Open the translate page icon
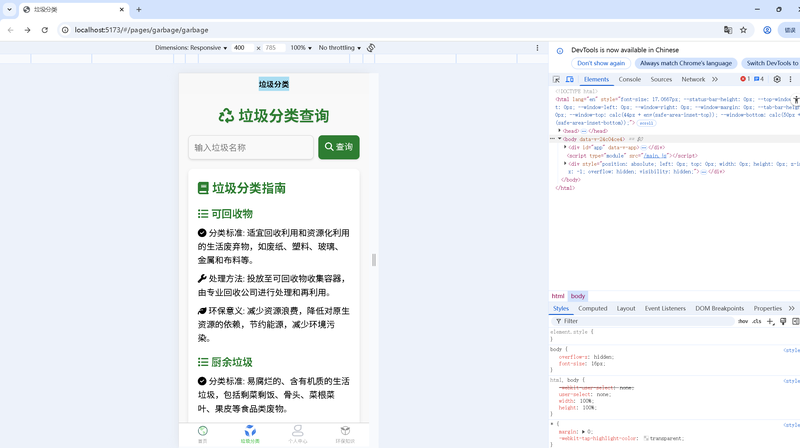The height and width of the screenshot is (448, 800). coord(728,30)
